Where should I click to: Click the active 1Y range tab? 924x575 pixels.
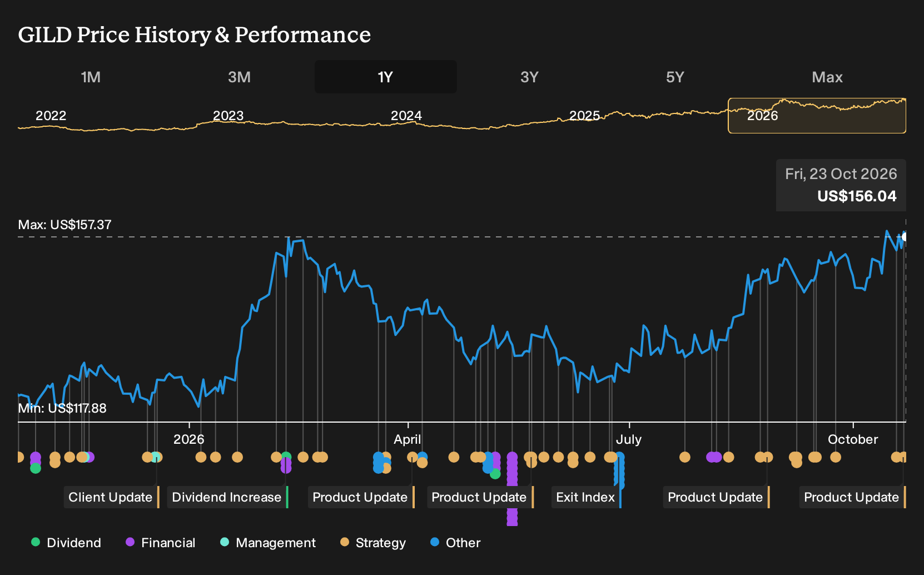click(x=386, y=77)
